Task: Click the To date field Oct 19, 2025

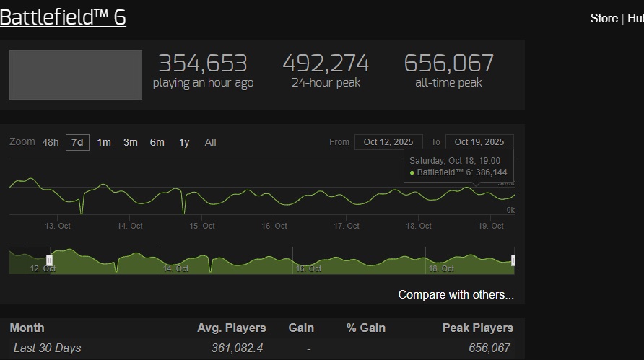Action: [x=479, y=142]
